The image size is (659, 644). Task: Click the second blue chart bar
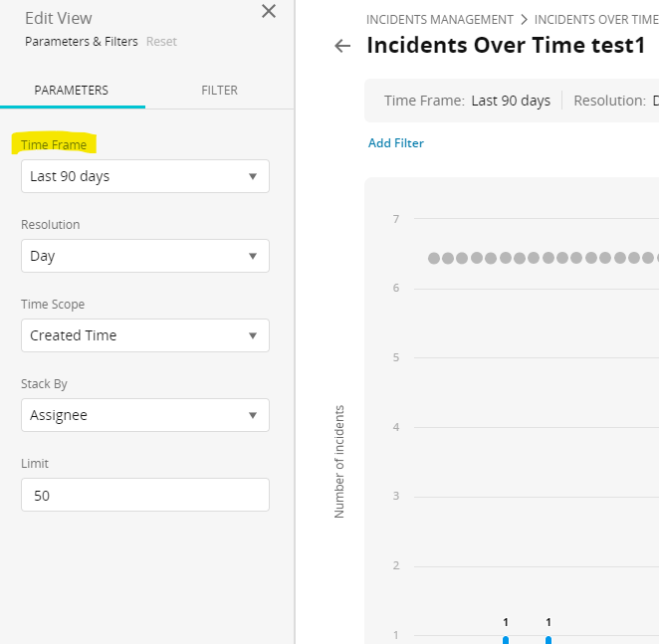click(549, 639)
